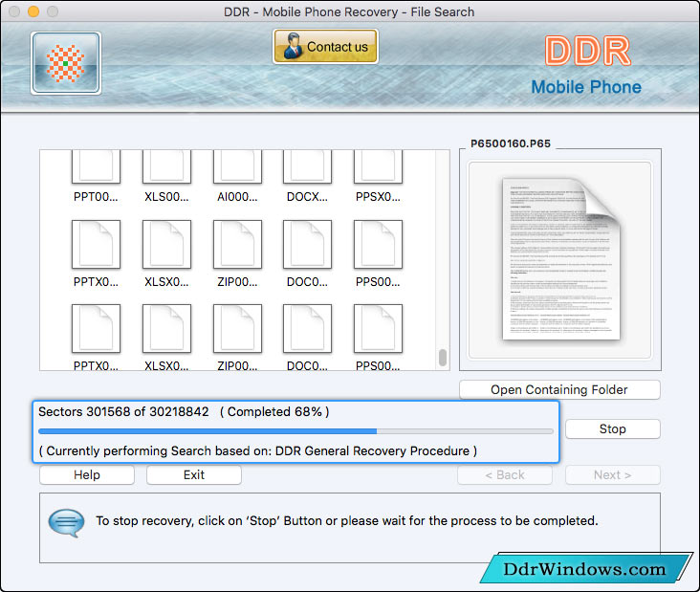Click the Contact us button

(325, 47)
